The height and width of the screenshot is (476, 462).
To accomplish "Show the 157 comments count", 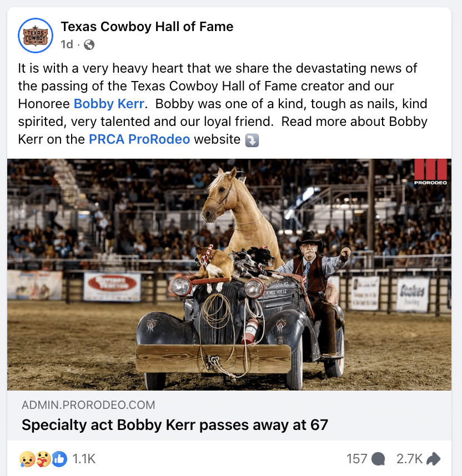I will coord(356,459).
